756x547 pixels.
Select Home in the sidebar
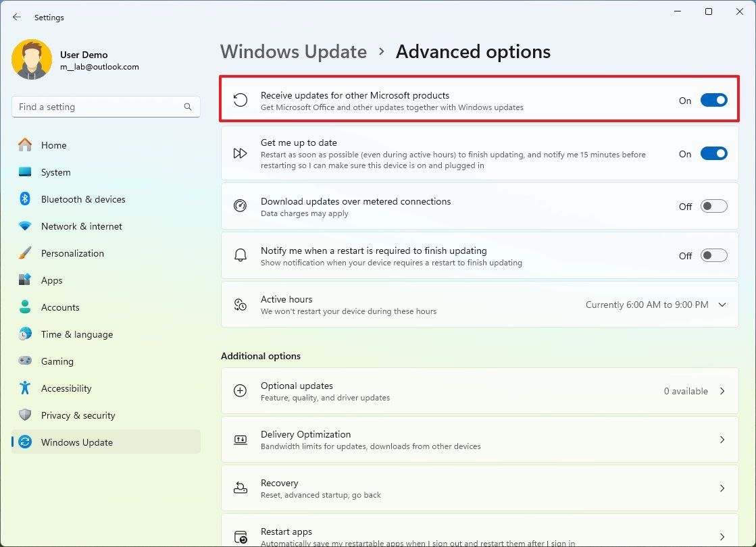tap(53, 145)
